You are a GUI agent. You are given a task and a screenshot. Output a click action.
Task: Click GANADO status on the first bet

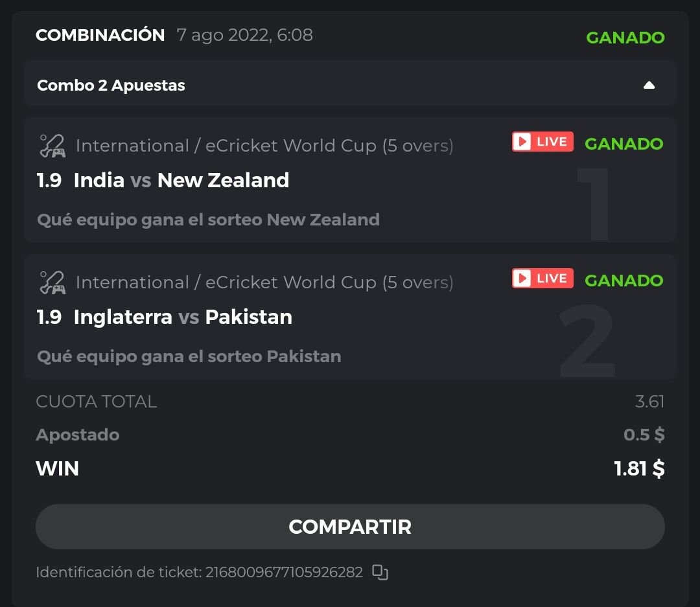pyautogui.click(x=624, y=144)
